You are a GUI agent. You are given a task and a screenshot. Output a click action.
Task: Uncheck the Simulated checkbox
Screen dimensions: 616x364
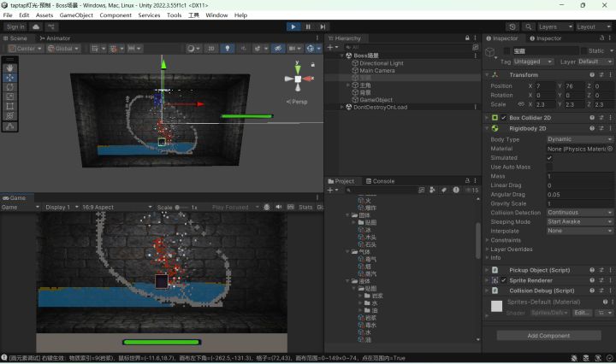point(549,158)
